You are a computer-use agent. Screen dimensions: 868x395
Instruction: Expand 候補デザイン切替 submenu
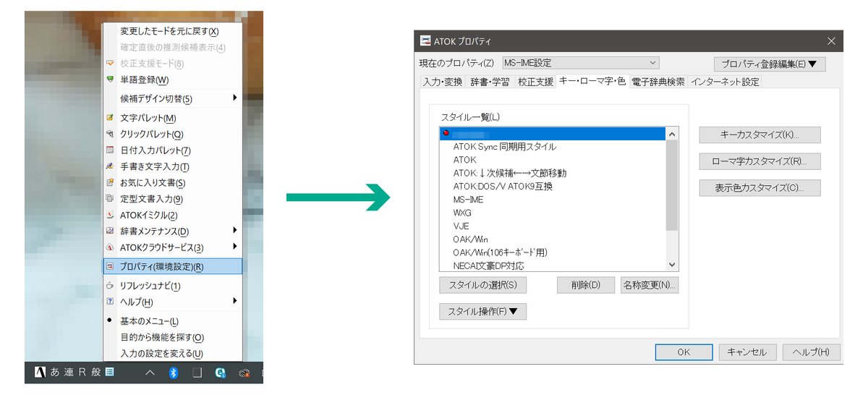[234, 98]
